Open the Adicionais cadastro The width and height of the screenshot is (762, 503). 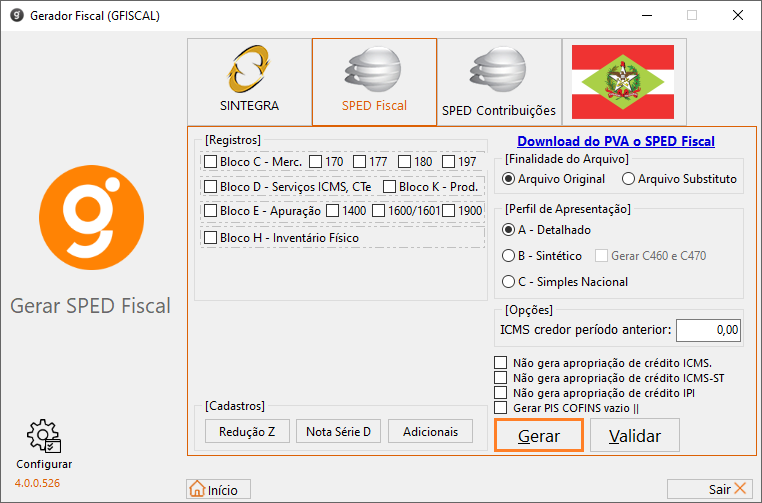pos(431,432)
